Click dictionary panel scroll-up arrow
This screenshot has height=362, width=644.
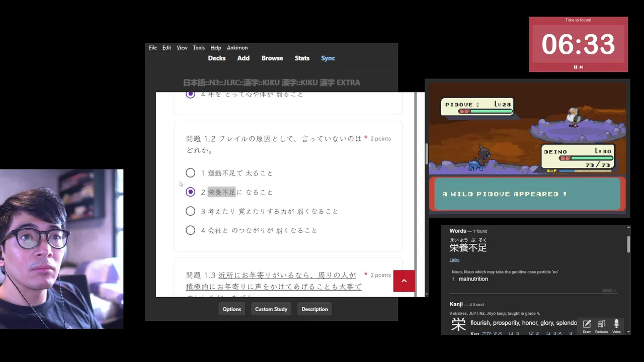pos(628,228)
